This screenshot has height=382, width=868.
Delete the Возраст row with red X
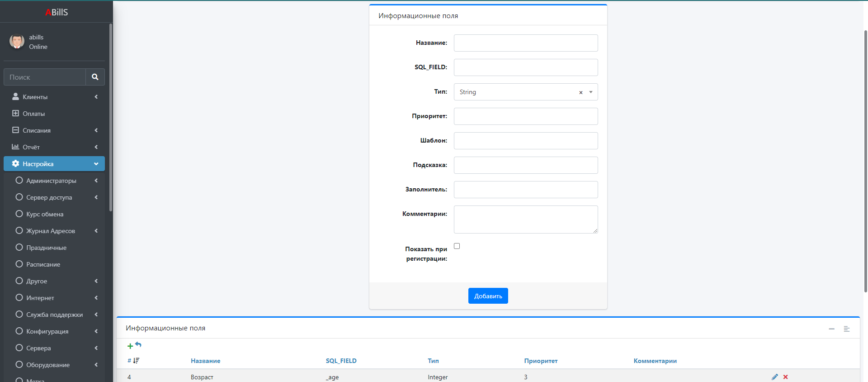coord(786,377)
